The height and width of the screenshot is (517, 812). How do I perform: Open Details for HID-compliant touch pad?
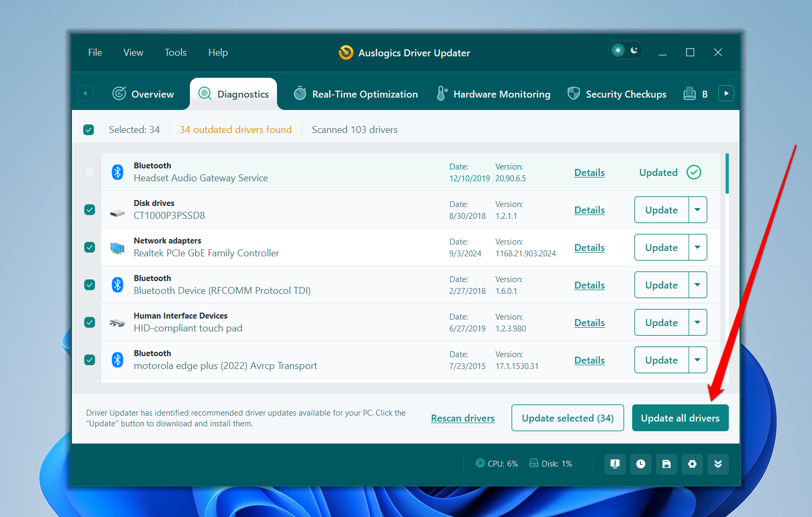[589, 323]
